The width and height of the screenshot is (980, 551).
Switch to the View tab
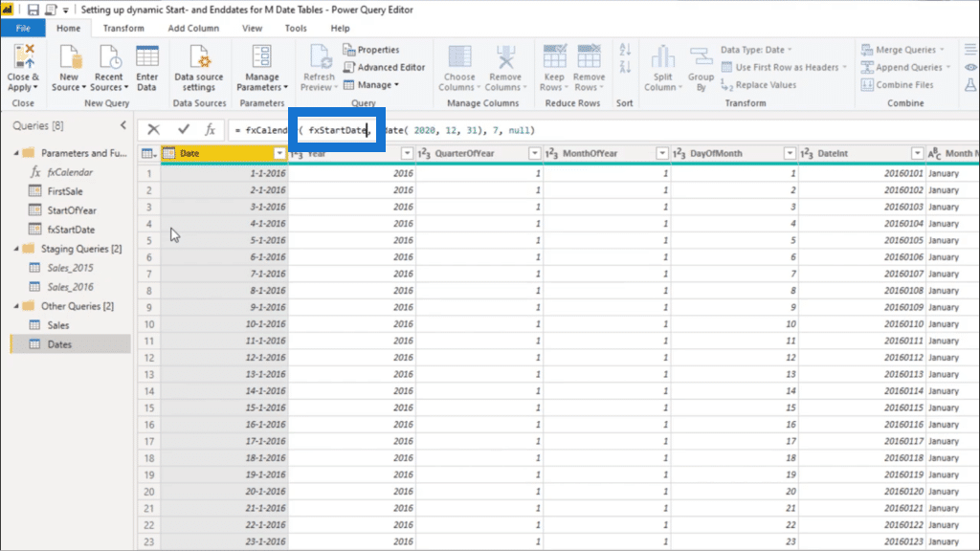(x=252, y=28)
